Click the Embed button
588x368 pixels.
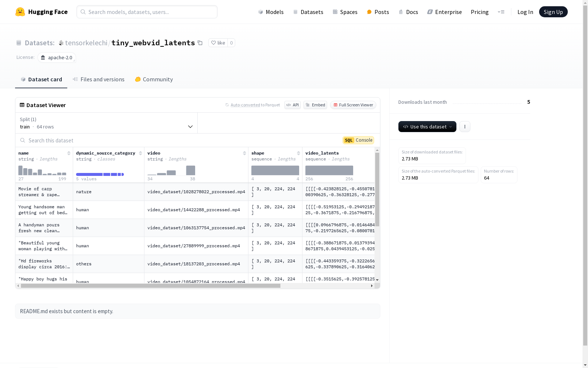pos(315,105)
